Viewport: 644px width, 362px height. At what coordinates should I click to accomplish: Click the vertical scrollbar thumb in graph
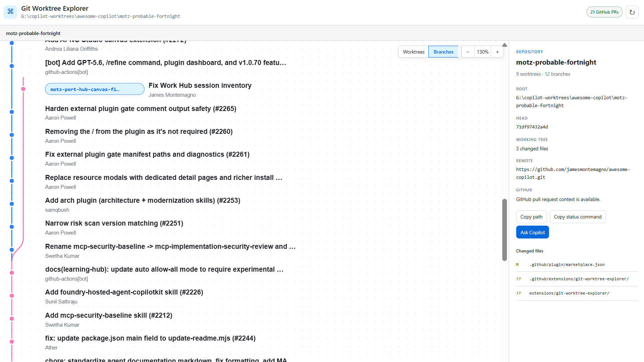coord(504,230)
